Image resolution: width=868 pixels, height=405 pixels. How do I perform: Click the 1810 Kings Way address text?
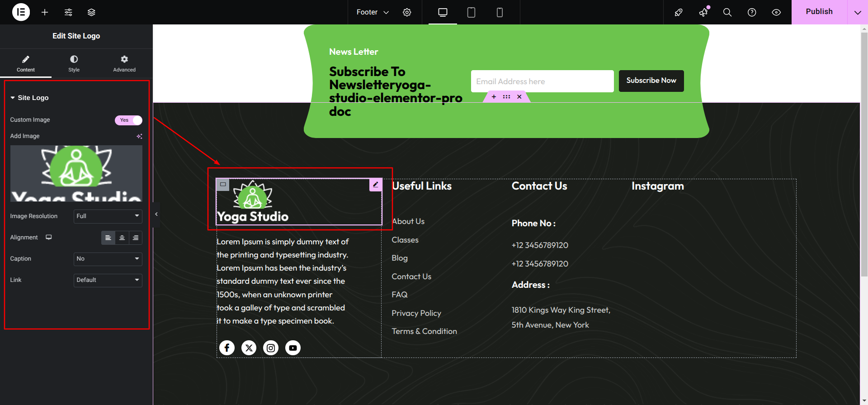click(561, 318)
